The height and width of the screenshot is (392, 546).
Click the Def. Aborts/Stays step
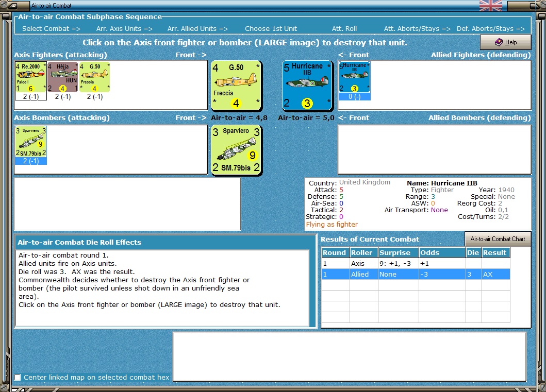coord(491,28)
